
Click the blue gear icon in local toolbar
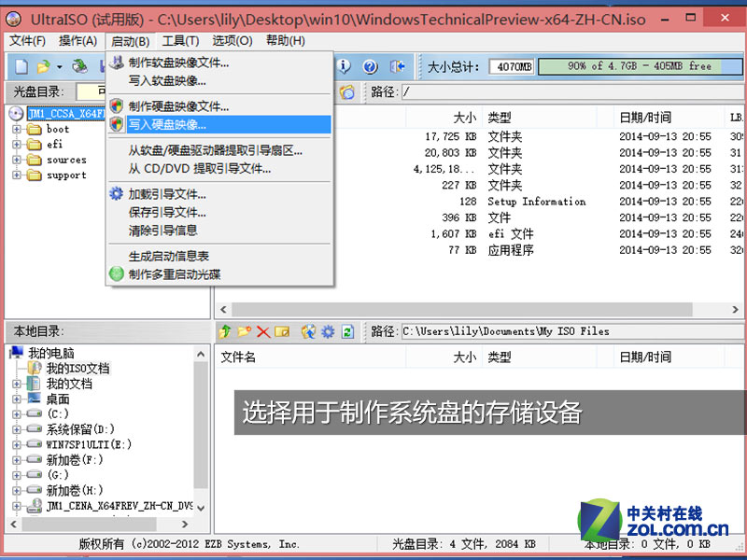(x=328, y=331)
